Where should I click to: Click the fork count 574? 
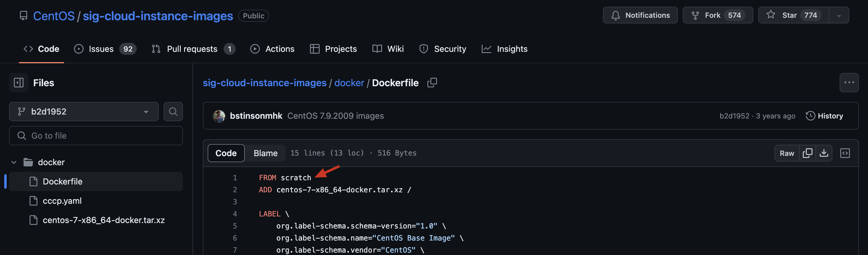pos(734,15)
